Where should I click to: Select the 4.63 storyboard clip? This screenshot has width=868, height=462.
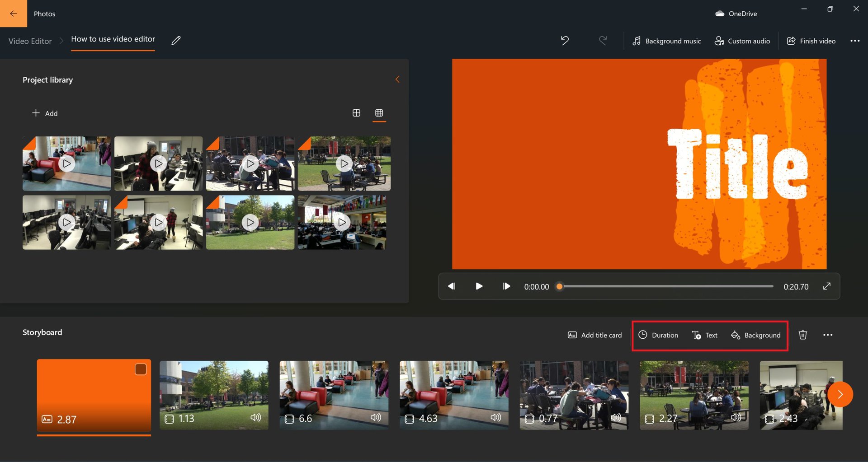click(454, 395)
